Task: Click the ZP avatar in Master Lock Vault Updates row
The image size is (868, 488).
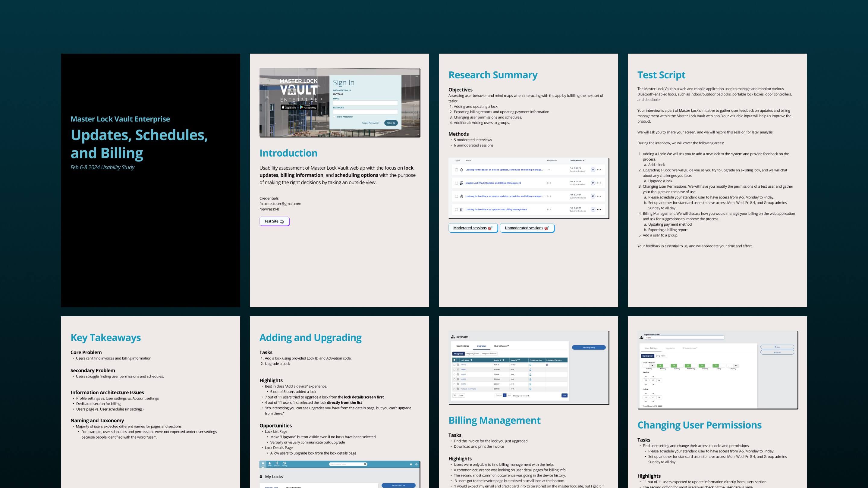Action: pyautogui.click(x=593, y=183)
